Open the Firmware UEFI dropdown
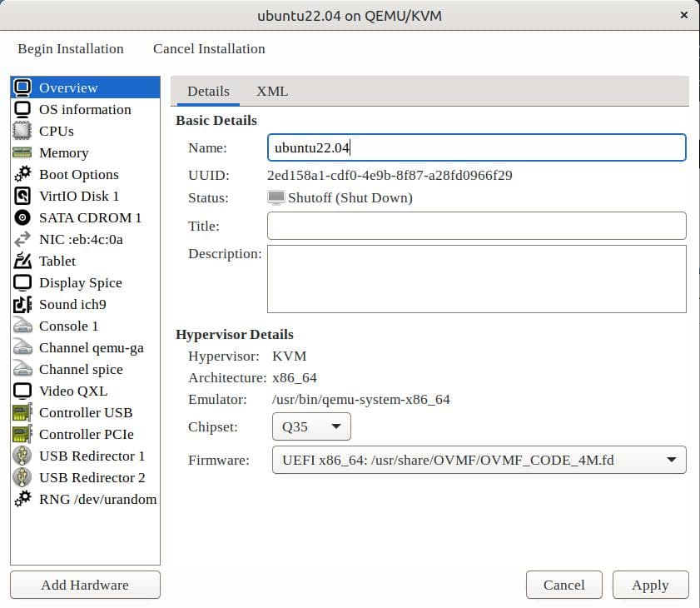 point(479,460)
